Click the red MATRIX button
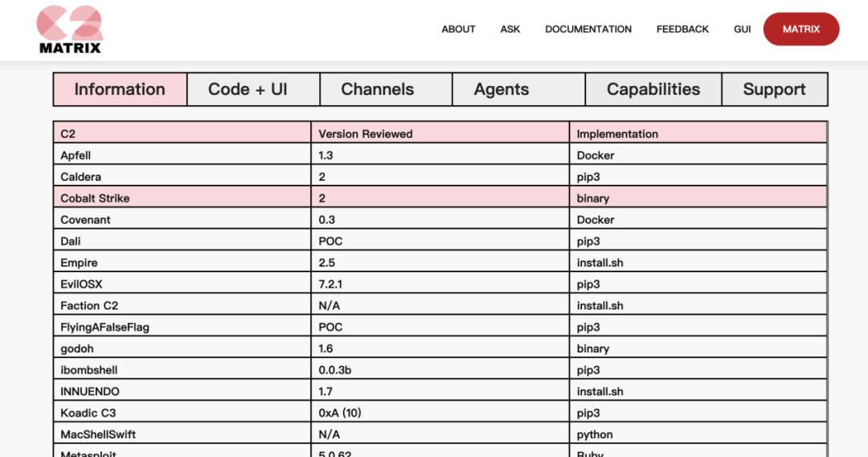 (x=801, y=30)
